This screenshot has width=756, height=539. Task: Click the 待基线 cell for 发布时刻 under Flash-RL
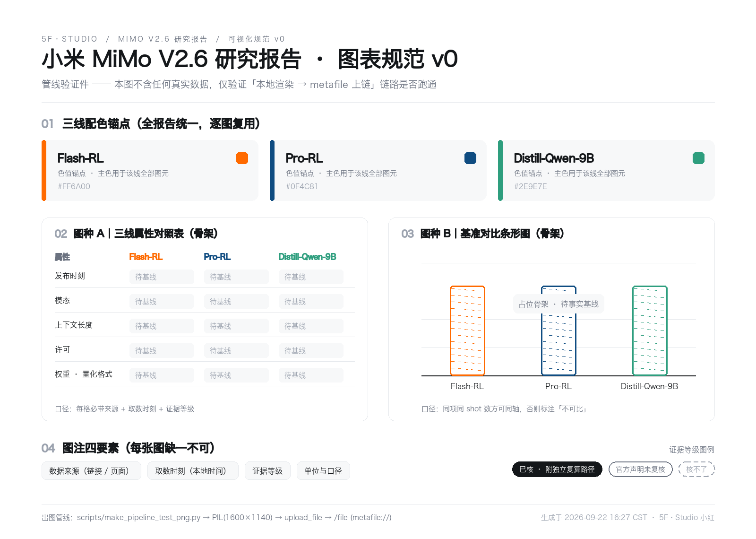point(162,277)
